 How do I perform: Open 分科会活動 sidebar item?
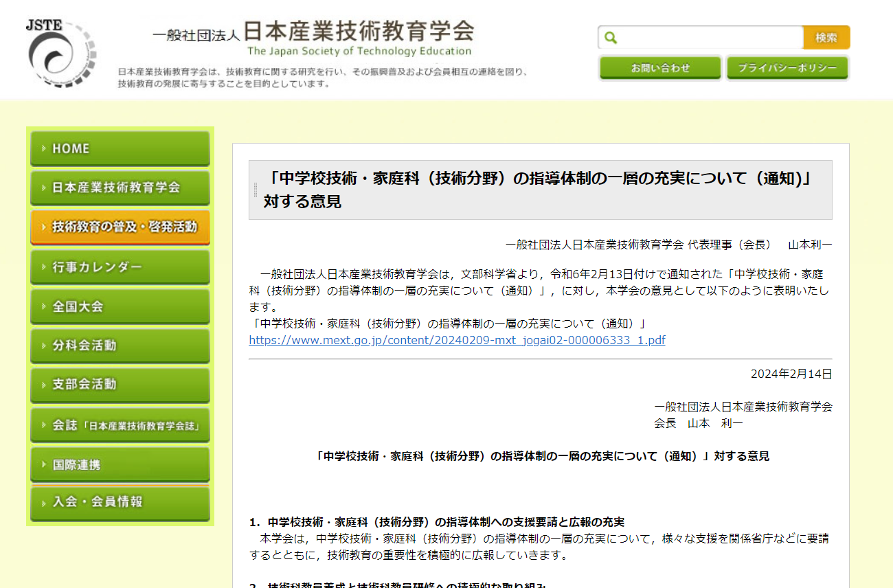120,346
